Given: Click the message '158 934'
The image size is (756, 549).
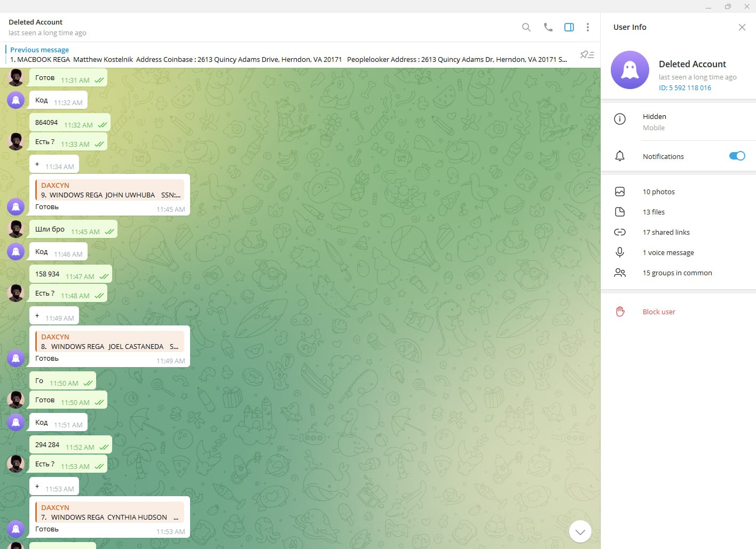Looking at the screenshot, I should (70, 274).
